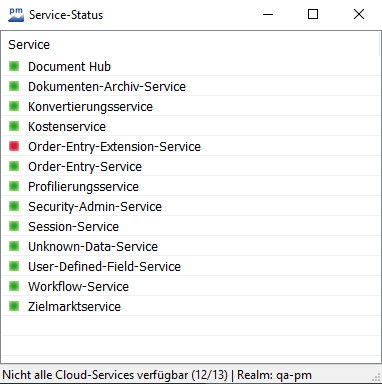Screen dimensions: 382x384
Task: Select the Konvertierungsservice entry
Action: tap(191, 106)
